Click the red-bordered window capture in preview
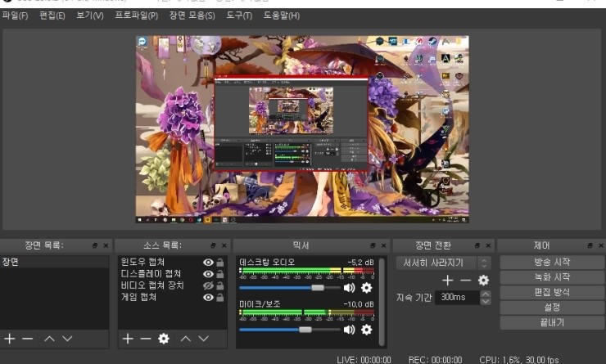 tap(291, 123)
